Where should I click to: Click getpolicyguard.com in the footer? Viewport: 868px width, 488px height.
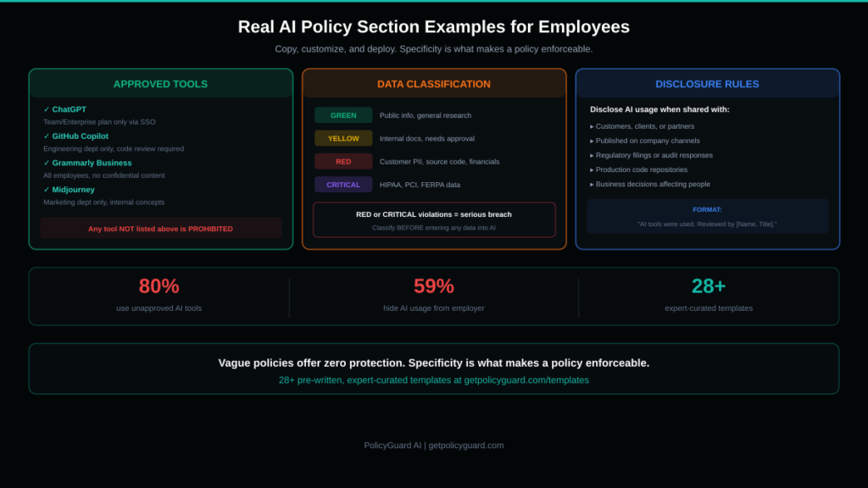[465, 445]
